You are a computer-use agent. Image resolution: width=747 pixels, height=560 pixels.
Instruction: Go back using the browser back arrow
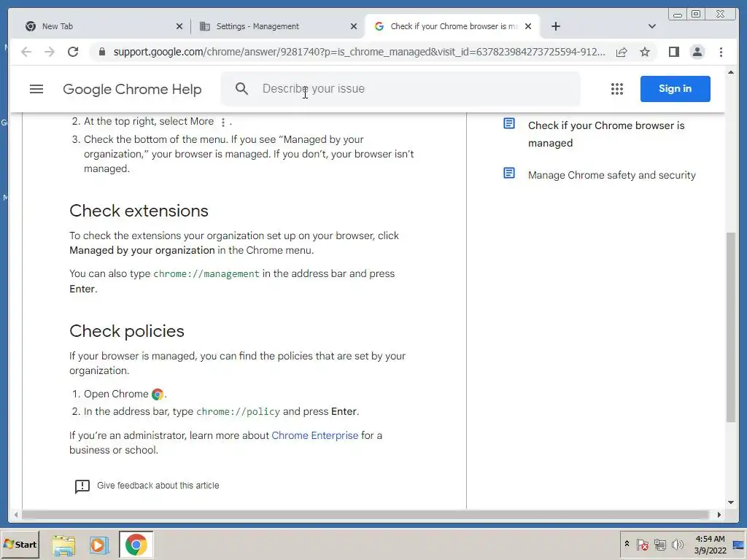click(26, 52)
